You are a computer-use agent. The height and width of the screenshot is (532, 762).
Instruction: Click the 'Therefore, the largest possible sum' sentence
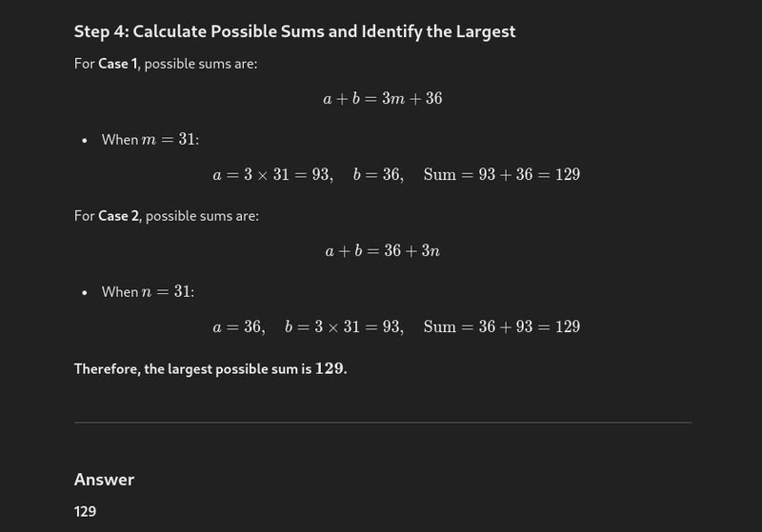click(x=211, y=369)
